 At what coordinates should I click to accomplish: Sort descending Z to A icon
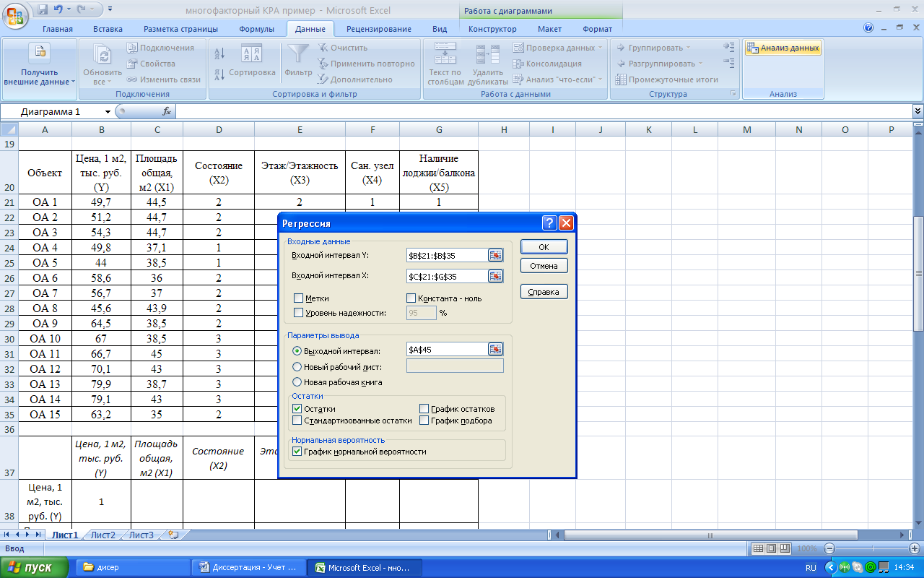point(220,74)
